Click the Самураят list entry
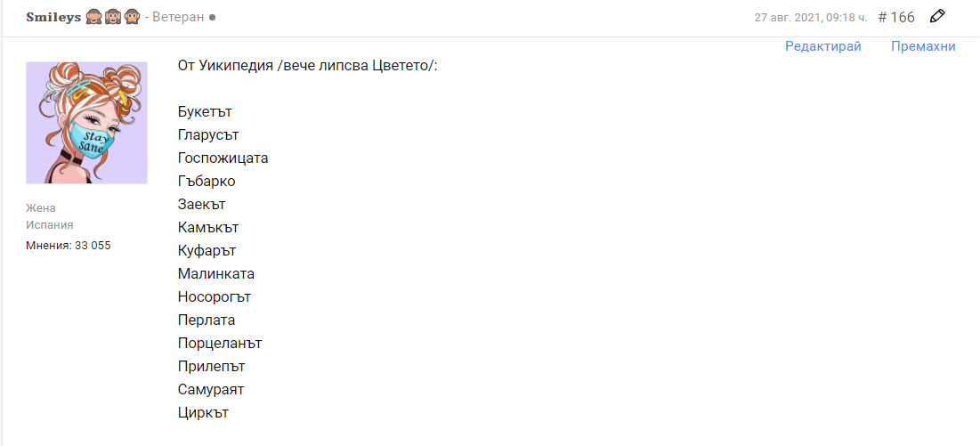This screenshot has height=446, width=980. click(x=211, y=389)
